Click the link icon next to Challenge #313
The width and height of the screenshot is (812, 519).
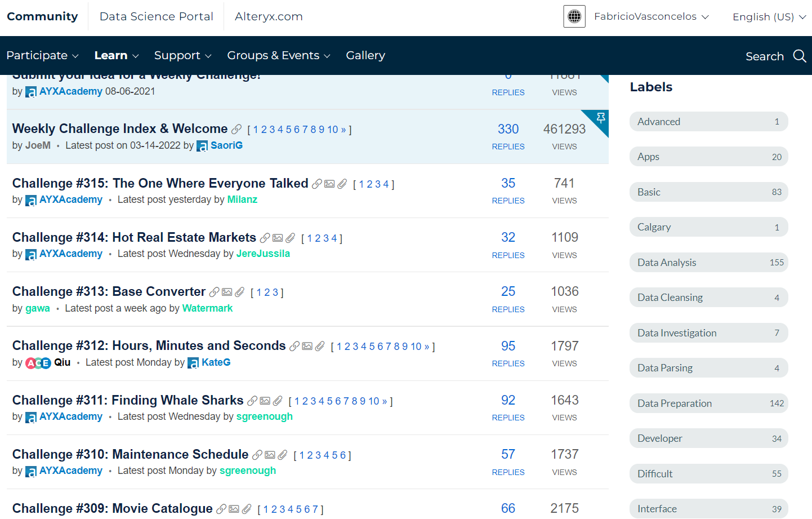point(214,292)
